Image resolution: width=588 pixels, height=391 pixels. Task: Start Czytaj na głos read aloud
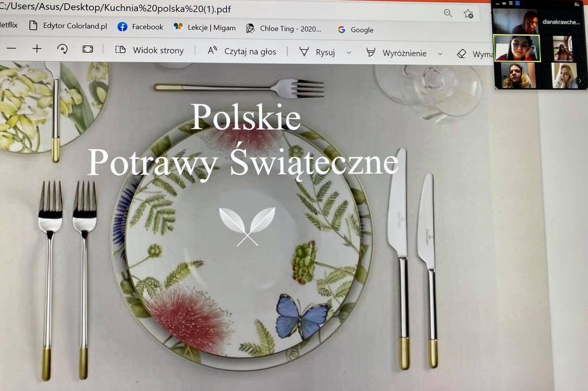pos(242,51)
